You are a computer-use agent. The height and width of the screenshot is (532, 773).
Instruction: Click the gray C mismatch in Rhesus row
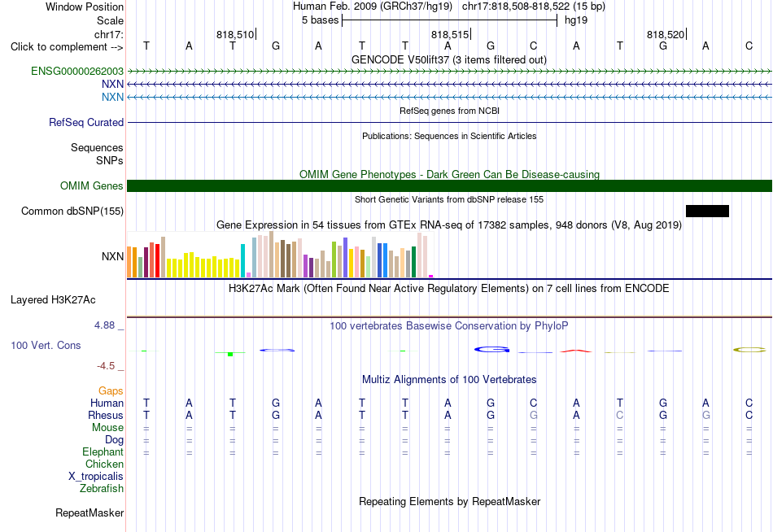coord(620,415)
